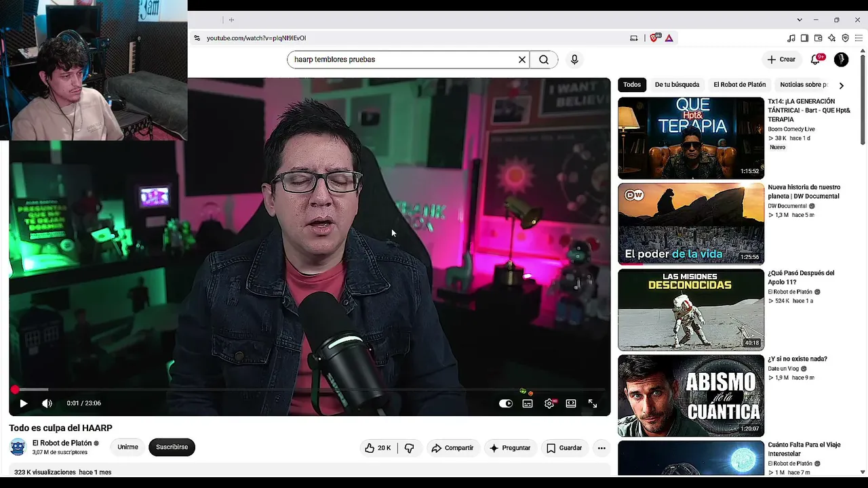The image size is (868, 488).
Task: Open Date un Vlog channel name
Action: click(783, 369)
